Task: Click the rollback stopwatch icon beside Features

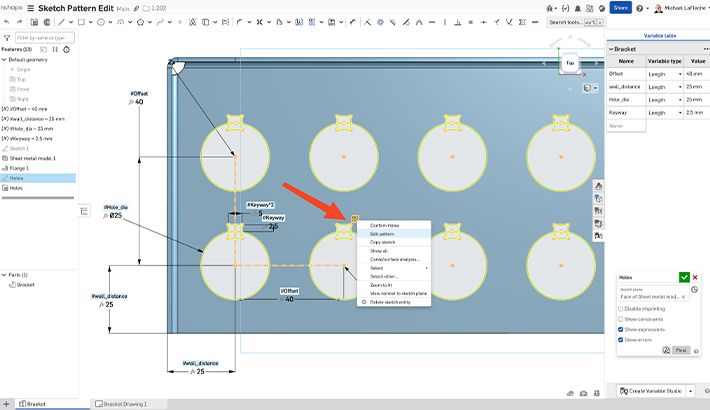Action: pyautogui.click(x=67, y=49)
